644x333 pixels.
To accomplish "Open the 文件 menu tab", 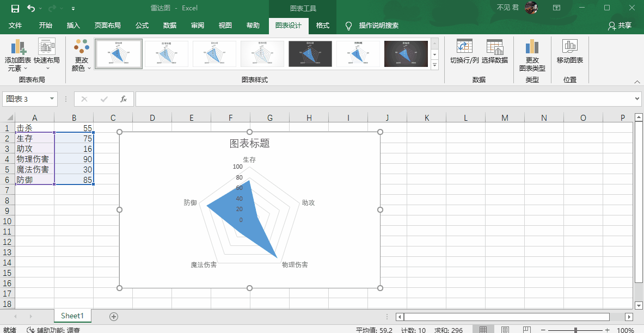I will pos(15,26).
